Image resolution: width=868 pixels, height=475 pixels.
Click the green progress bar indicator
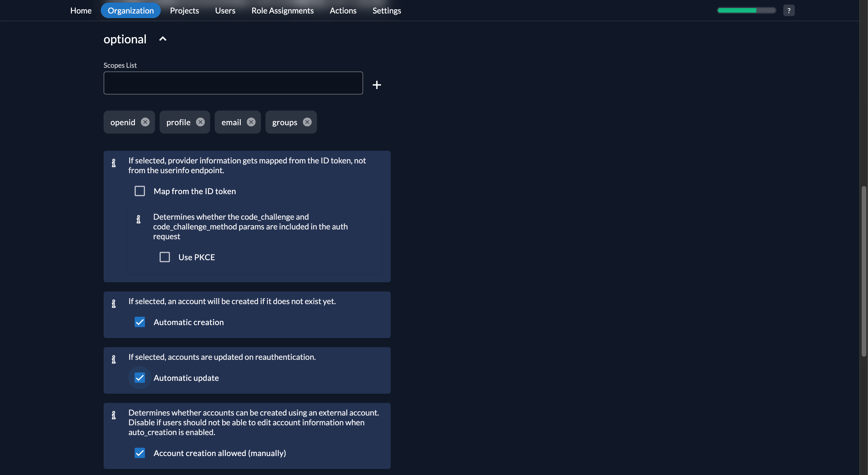(746, 10)
